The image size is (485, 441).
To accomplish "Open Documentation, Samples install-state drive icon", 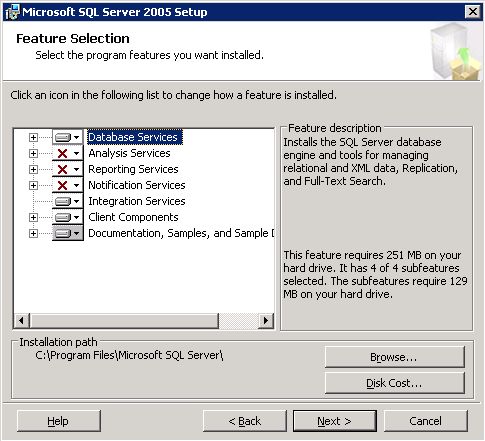I will [x=67, y=233].
